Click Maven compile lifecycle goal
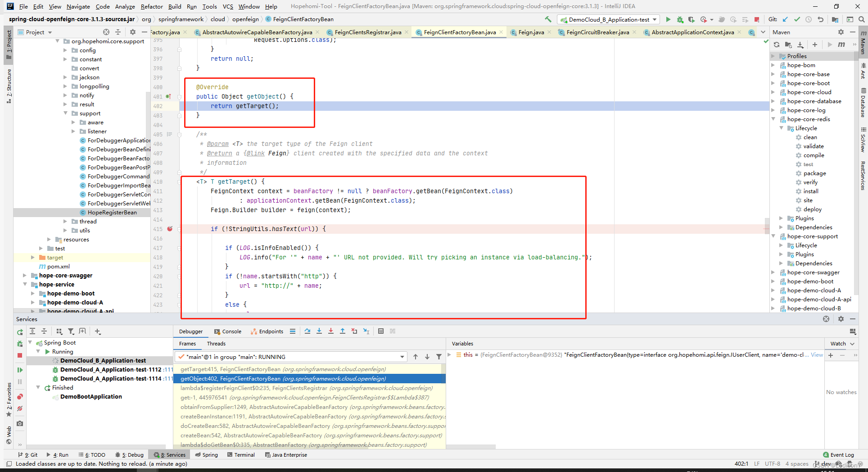The width and height of the screenshot is (868, 472). pos(814,155)
